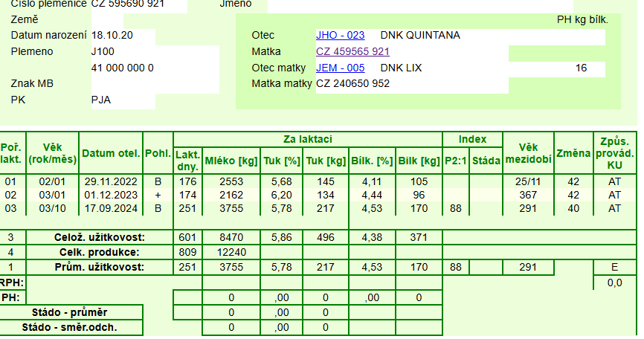Click the Změna column header
This screenshot has height=339, width=644.
573,153
